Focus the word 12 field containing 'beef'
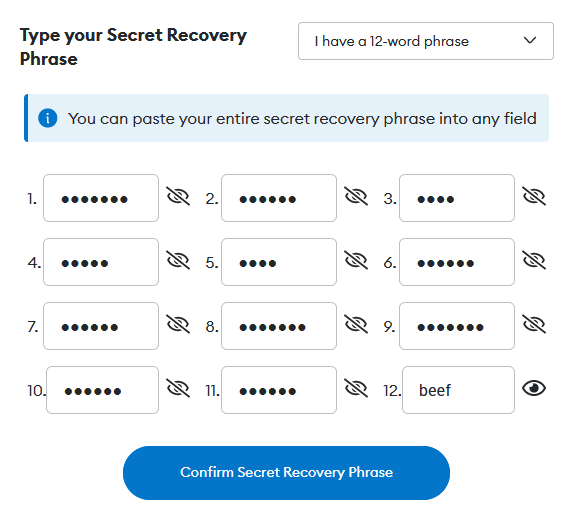This screenshot has width=580, height=526. [458, 390]
